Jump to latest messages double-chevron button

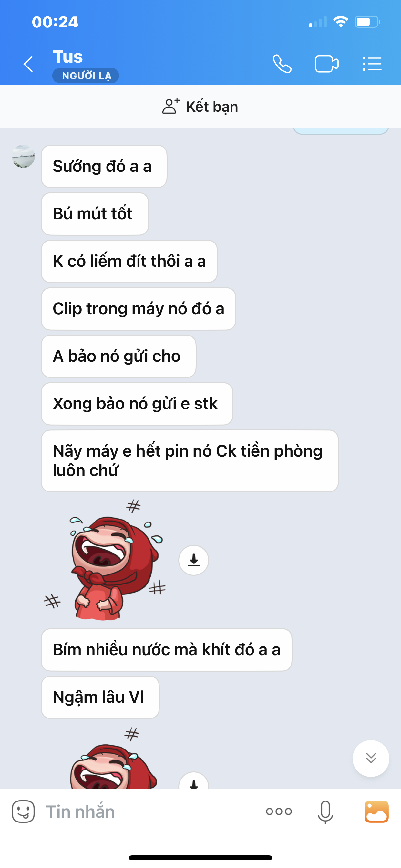[x=371, y=758]
